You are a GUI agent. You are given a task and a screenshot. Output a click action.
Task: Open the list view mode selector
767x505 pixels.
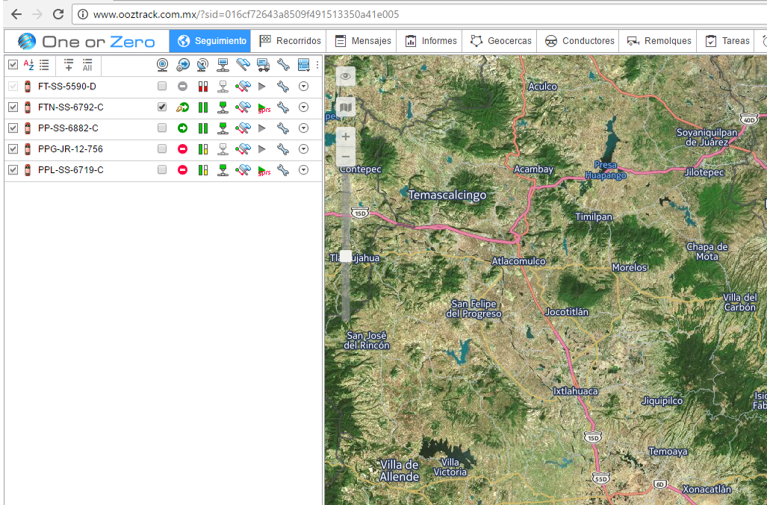pos(45,65)
